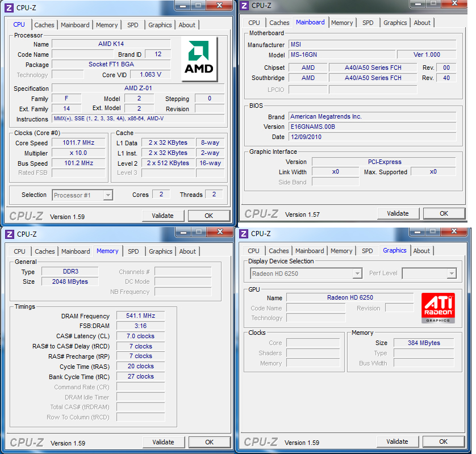The image size is (476, 454).
Task: Select Caches tab in Mainboard window
Action: coord(279,23)
